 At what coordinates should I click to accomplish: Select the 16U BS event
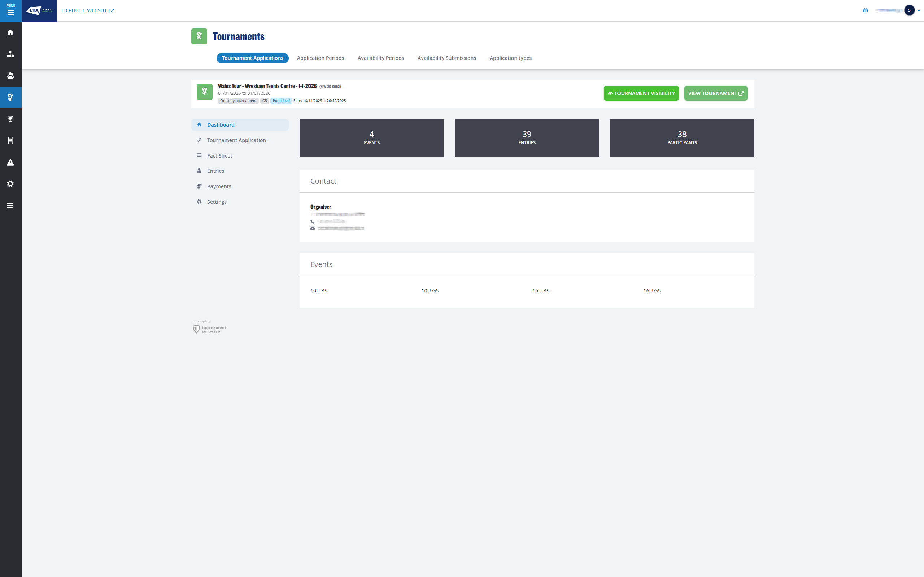tap(541, 291)
